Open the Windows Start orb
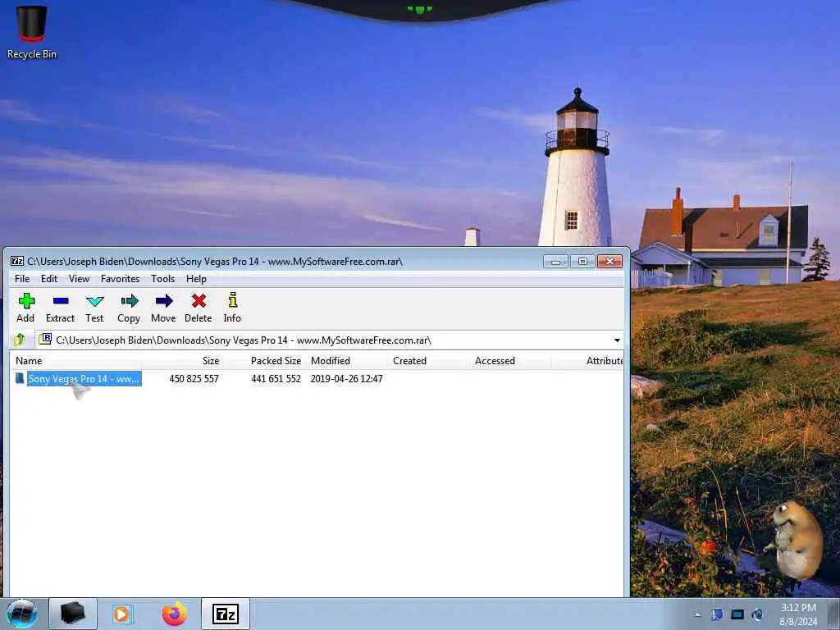This screenshot has height=630, width=840. click(22, 614)
